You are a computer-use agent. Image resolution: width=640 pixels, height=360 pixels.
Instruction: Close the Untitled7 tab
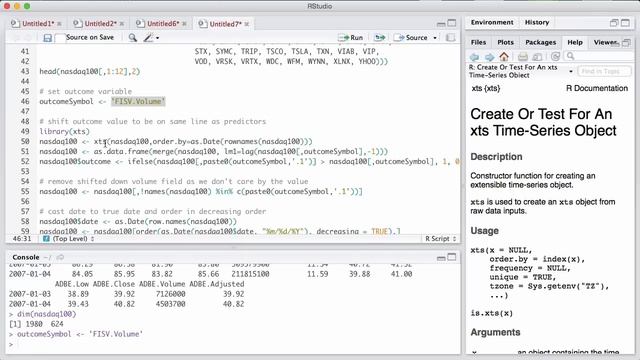(247, 24)
